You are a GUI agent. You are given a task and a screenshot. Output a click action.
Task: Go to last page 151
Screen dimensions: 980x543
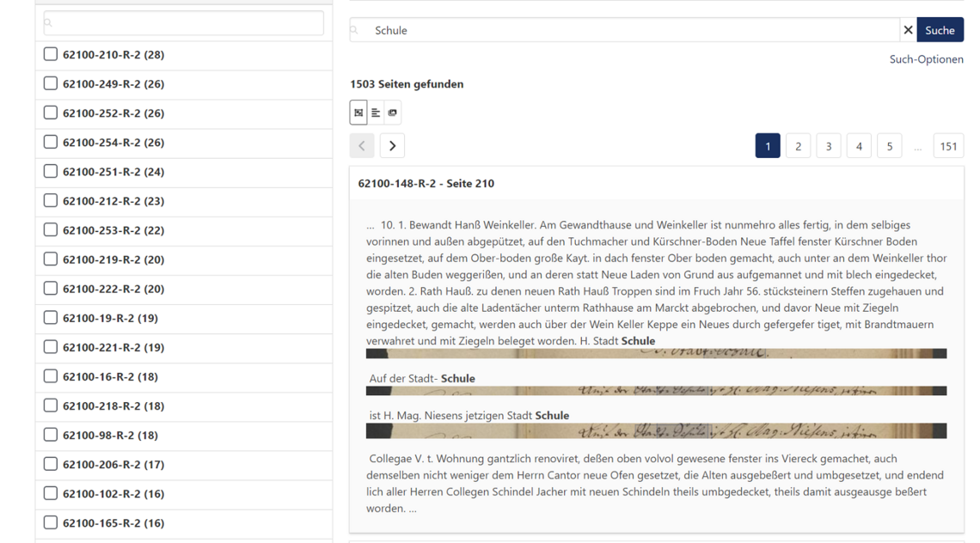(948, 146)
